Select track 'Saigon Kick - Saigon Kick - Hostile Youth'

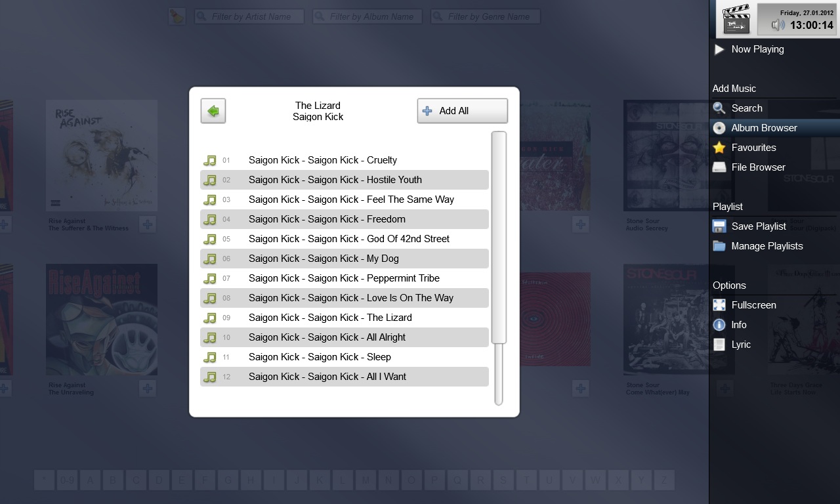point(345,180)
